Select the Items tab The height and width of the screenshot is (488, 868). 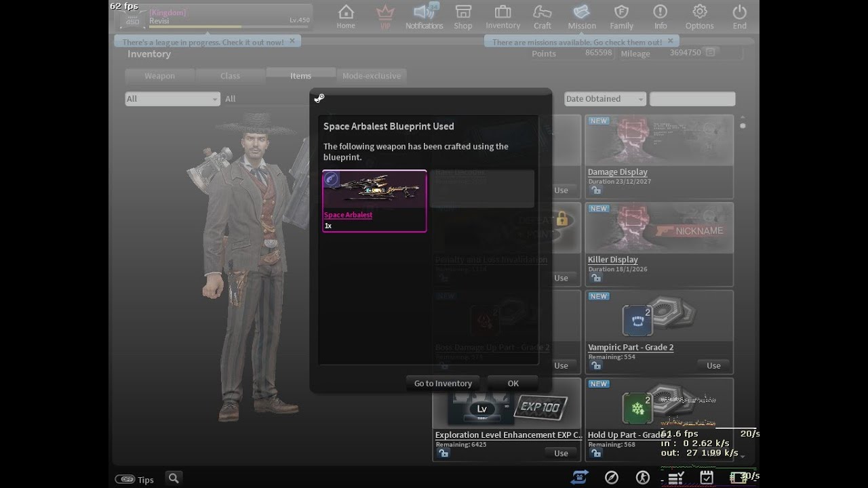[300, 75]
